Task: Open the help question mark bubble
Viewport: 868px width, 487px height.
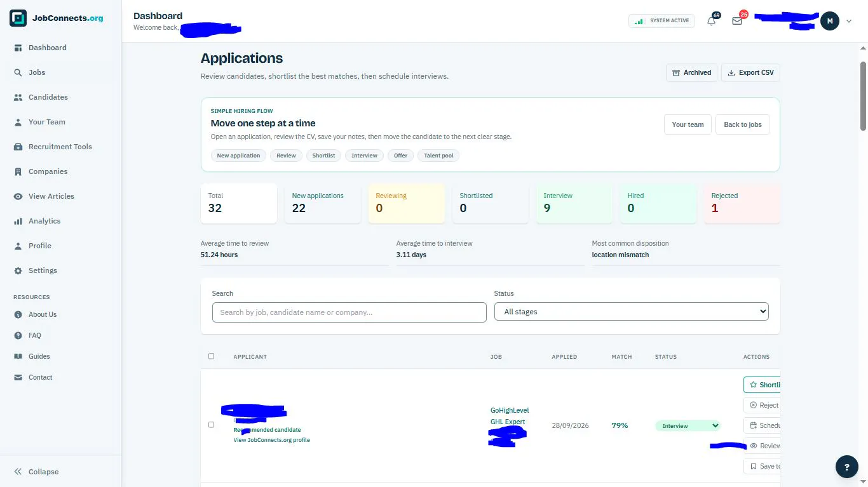Action: click(x=846, y=467)
